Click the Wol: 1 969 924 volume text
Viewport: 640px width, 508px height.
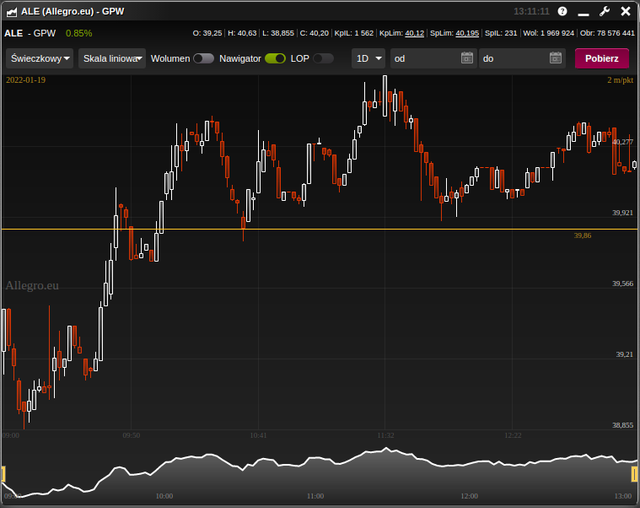point(548,33)
